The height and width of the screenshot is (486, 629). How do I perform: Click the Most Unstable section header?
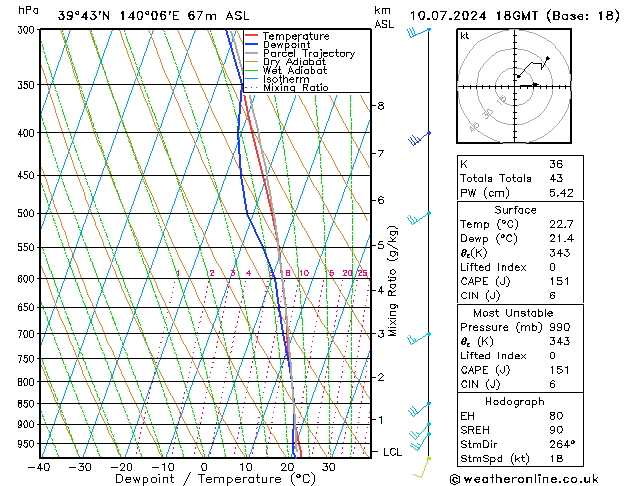pos(513,313)
